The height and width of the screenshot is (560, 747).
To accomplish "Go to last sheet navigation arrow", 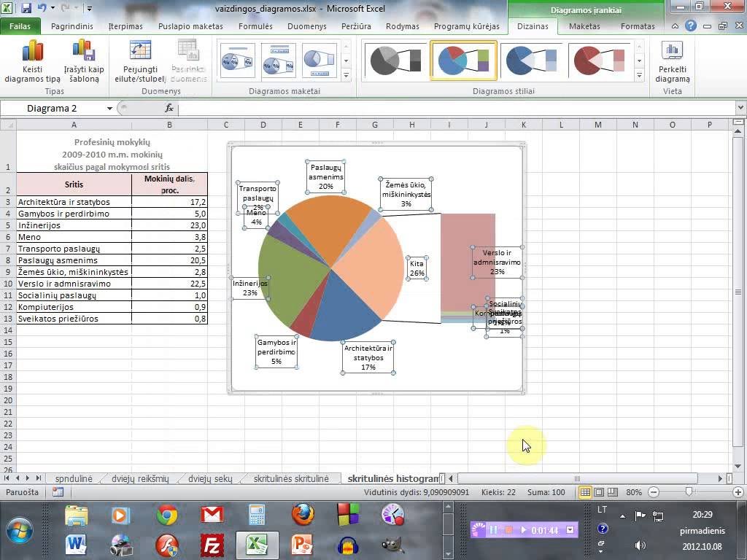I will pyautogui.click(x=38, y=478).
